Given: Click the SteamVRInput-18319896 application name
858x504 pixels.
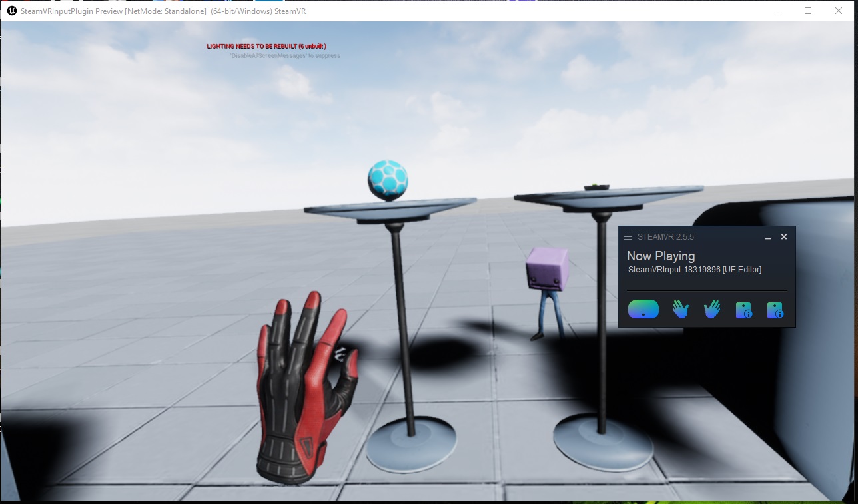Looking at the screenshot, I should (x=694, y=270).
